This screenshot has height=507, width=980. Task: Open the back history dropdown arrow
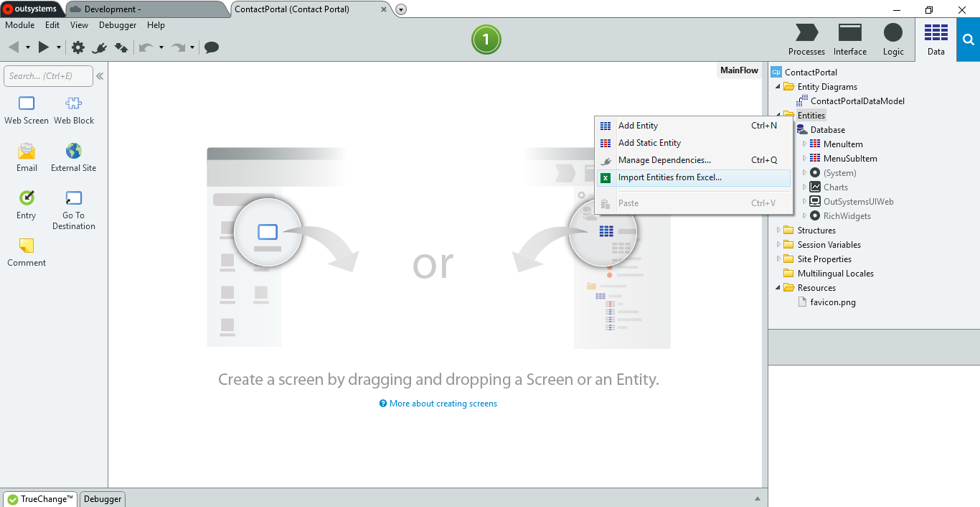(28, 47)
